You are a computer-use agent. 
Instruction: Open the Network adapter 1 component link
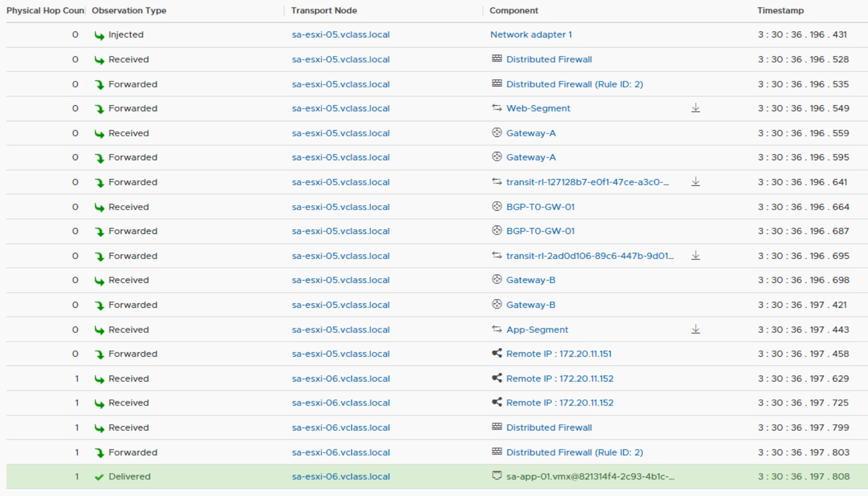[531, 34]
